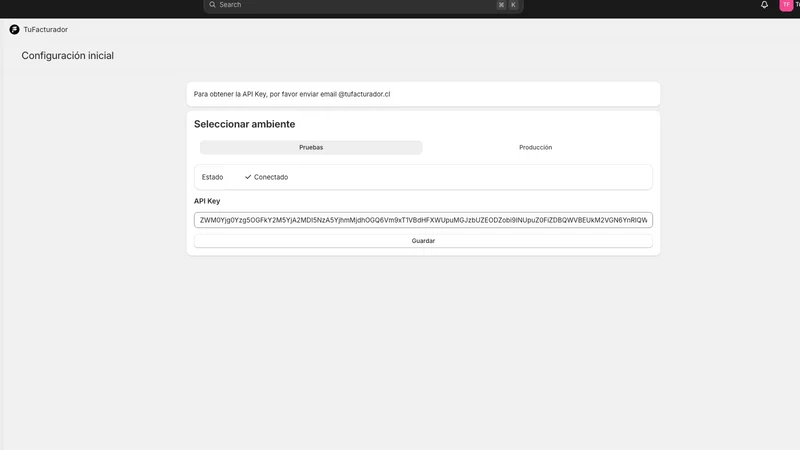
Task: Select the Pruebas environment tab
Action: (311, 147)
